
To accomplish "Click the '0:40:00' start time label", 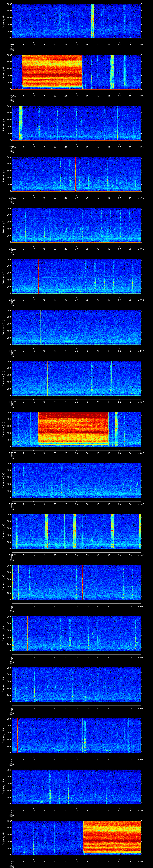I will click(12, 504).
